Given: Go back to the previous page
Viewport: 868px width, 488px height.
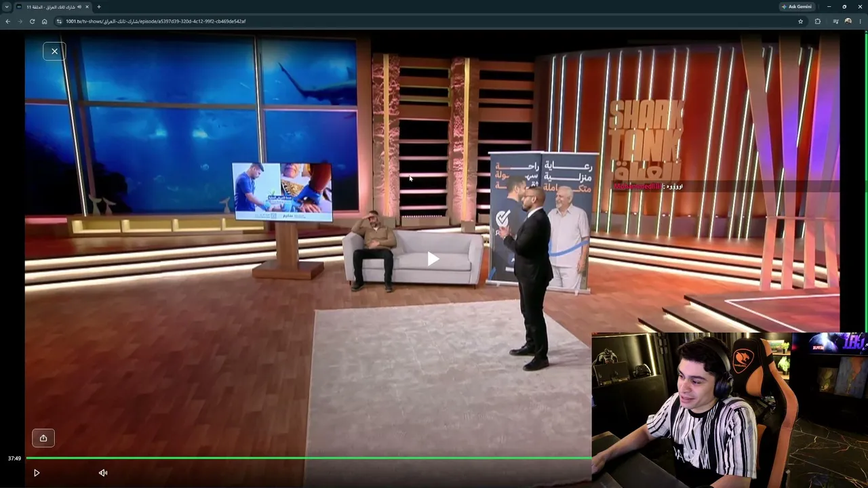Looking at the screenshot, I should click(x=8, y=21).
